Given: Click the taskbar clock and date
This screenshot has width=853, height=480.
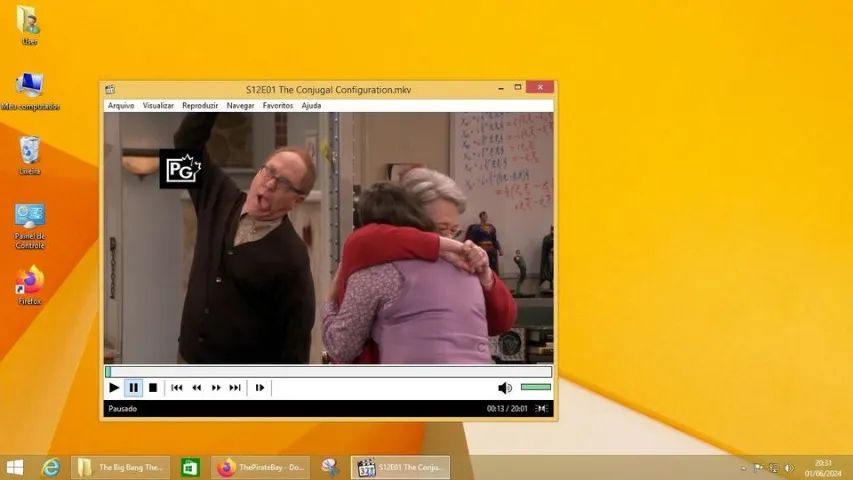Looking at the screenshot, I should click(824, 468).
